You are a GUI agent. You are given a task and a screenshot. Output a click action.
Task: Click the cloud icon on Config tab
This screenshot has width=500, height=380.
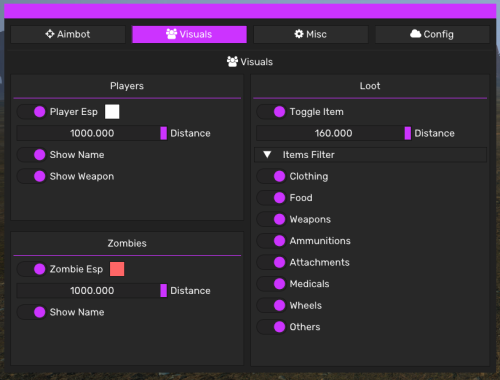415,34
